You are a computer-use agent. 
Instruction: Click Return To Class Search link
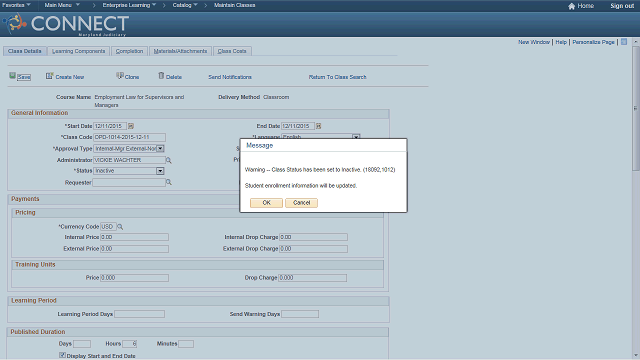click(x=338, y=77)
